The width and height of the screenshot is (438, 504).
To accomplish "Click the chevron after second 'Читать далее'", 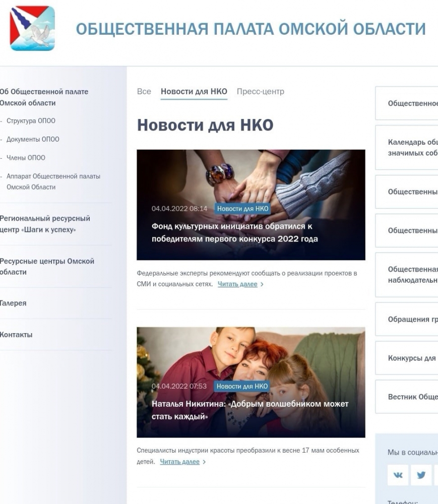I will [x=204, y=462].
